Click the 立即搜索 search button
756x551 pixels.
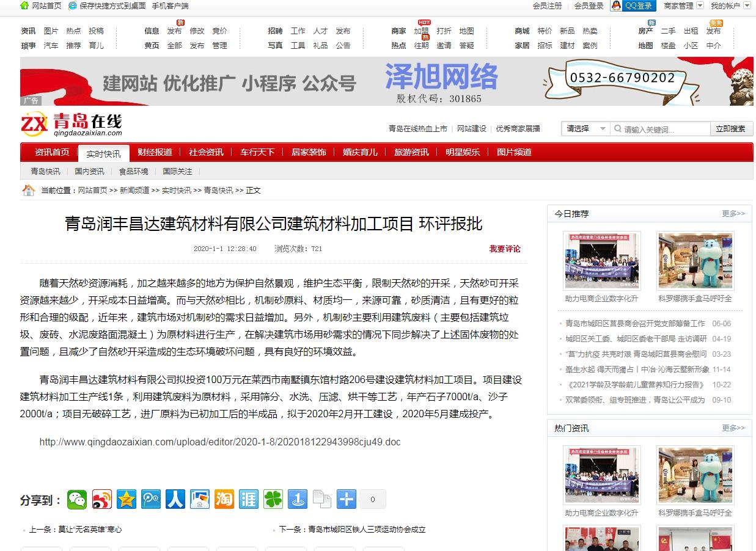pos(731,129)
